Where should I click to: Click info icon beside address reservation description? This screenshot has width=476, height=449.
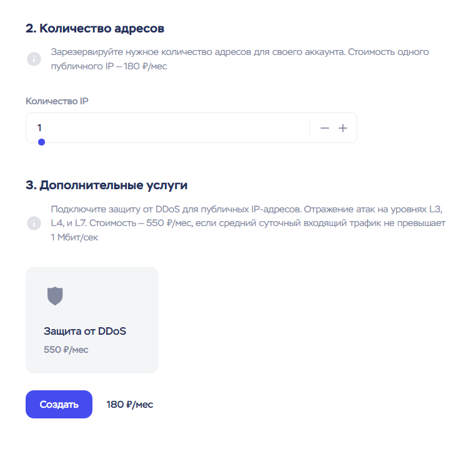(x=34, y=59)
